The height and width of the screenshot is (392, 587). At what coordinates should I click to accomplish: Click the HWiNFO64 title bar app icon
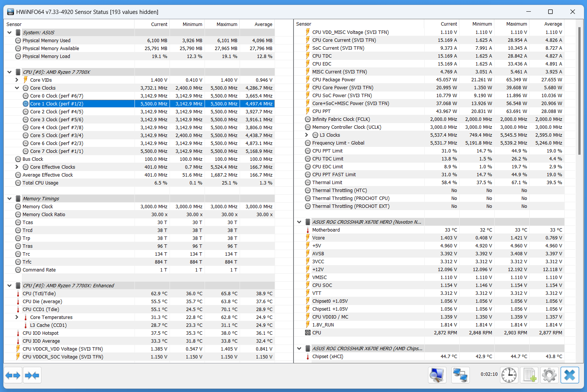pyautogui.click(x=11, y=12)
